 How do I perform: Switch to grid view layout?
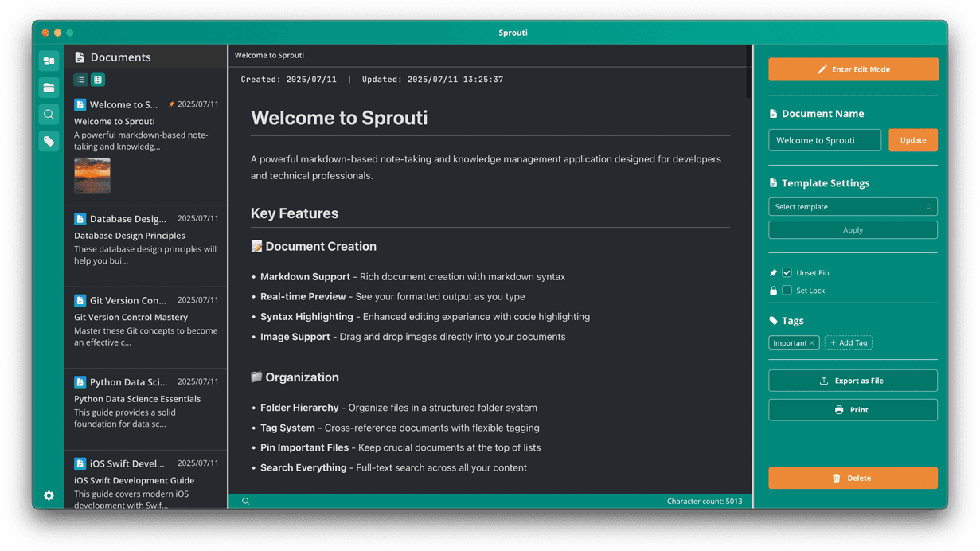tap(98, 80)
